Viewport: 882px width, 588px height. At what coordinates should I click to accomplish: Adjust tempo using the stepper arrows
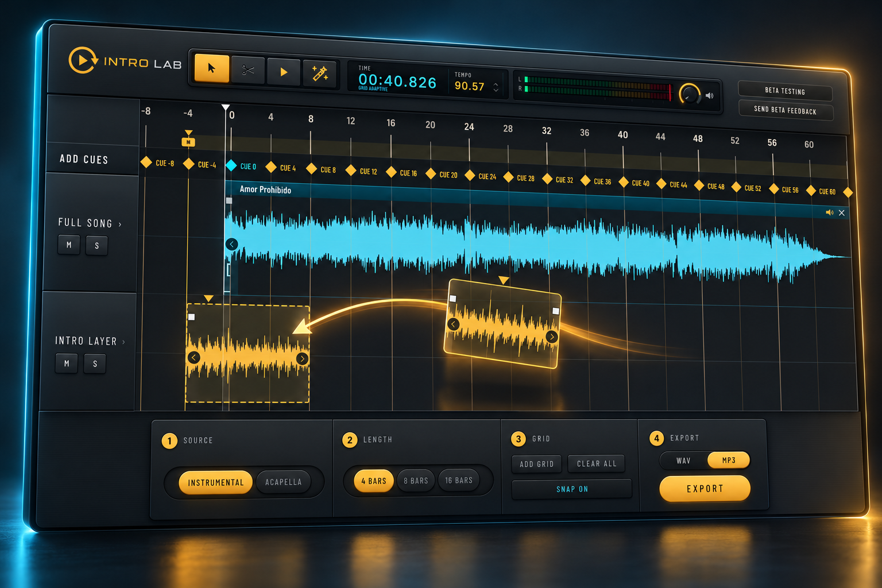[x=496, y=87]
